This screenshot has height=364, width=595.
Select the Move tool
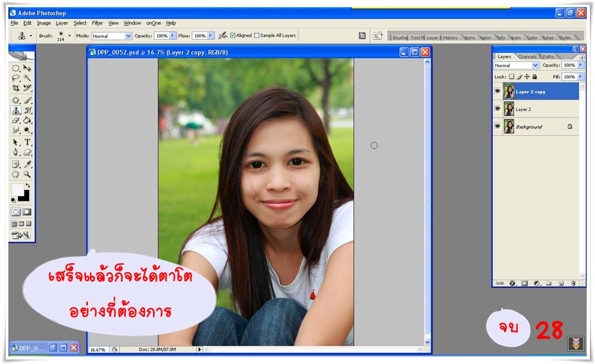coord(28,68)
